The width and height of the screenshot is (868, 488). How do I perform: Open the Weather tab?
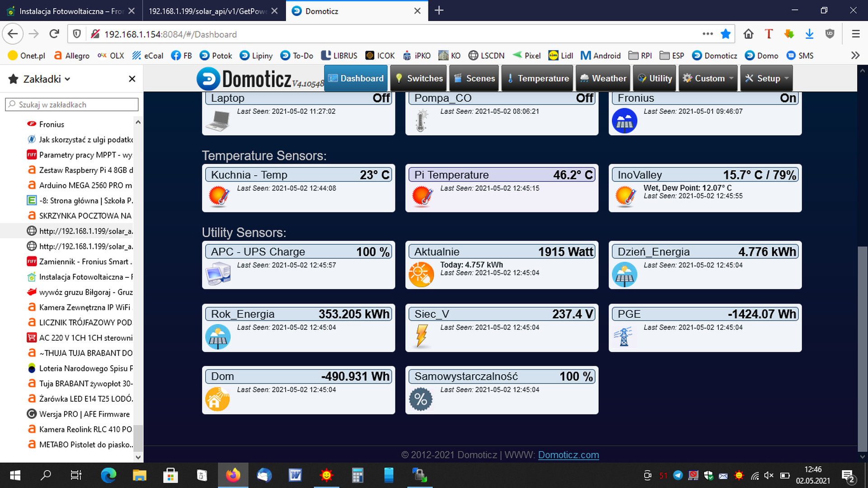603,78
